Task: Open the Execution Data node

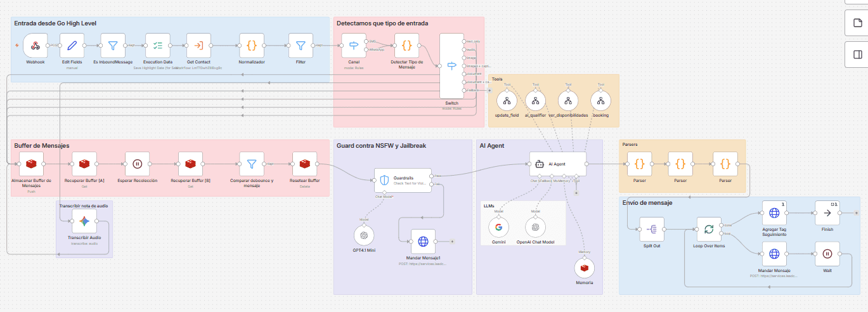Action: tap(157, 46)
